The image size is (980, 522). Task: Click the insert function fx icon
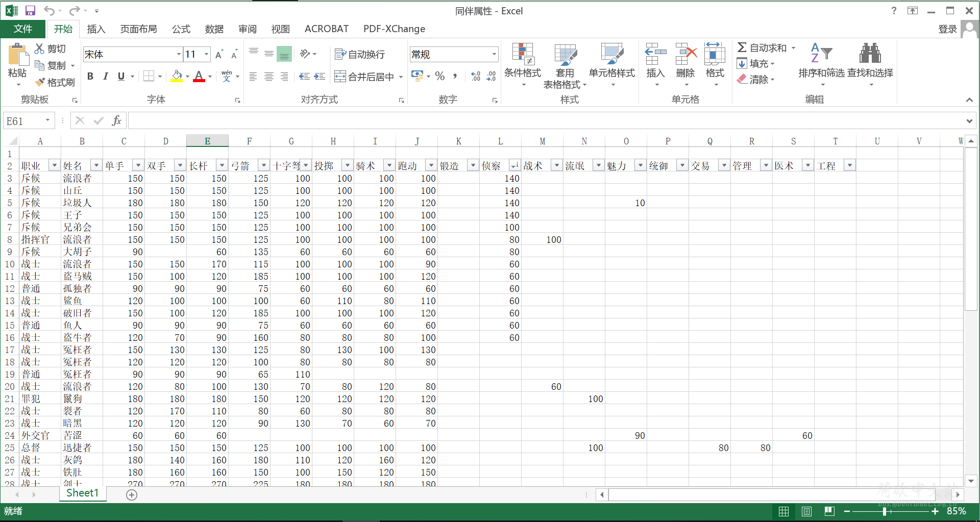tap(117, 121)
